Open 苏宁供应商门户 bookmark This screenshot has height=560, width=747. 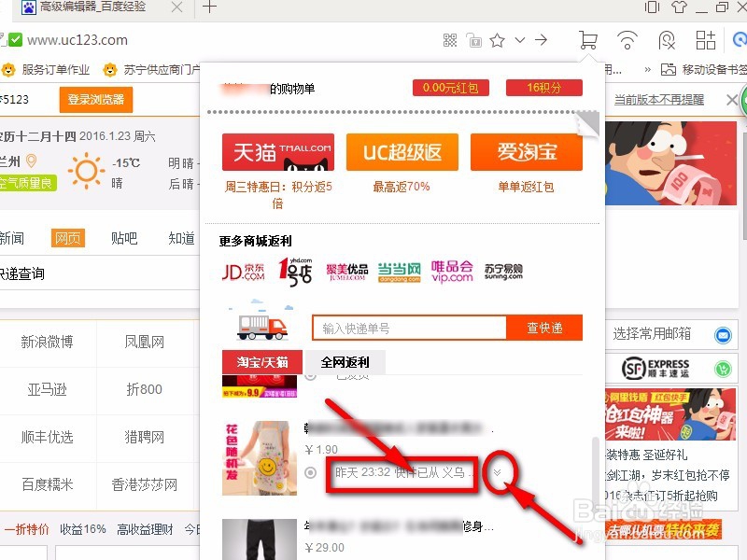152,70
